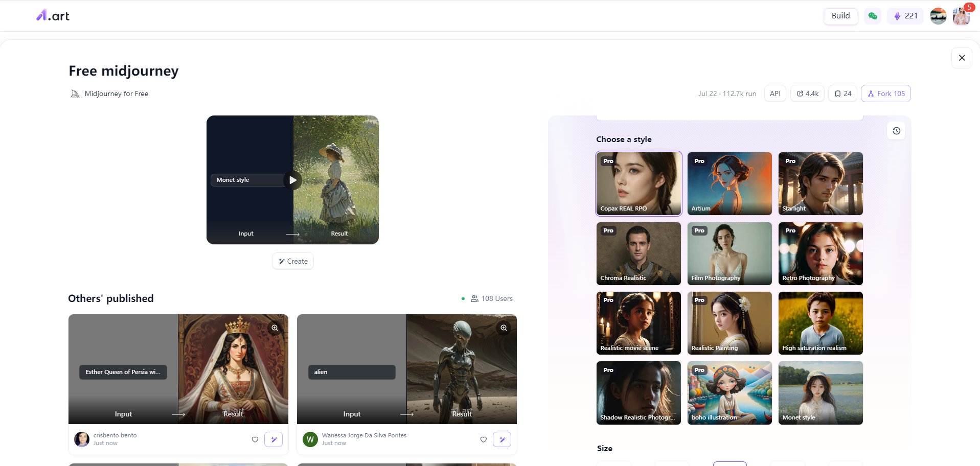Image resolution: width=980 pixels, height=466 pixels.
Task: Pick the Realistic Painting style
Action: [730, 323]
